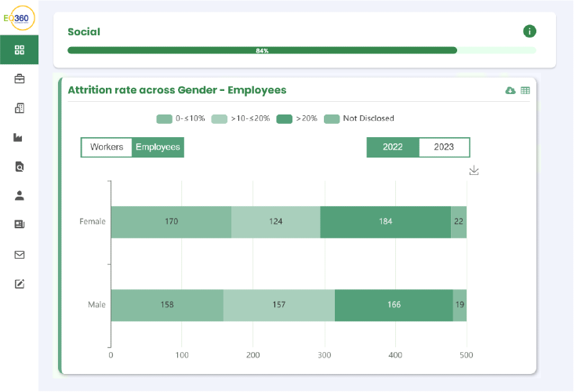
Task: Open the factory icon in sidebar
Action: point(18,137)
